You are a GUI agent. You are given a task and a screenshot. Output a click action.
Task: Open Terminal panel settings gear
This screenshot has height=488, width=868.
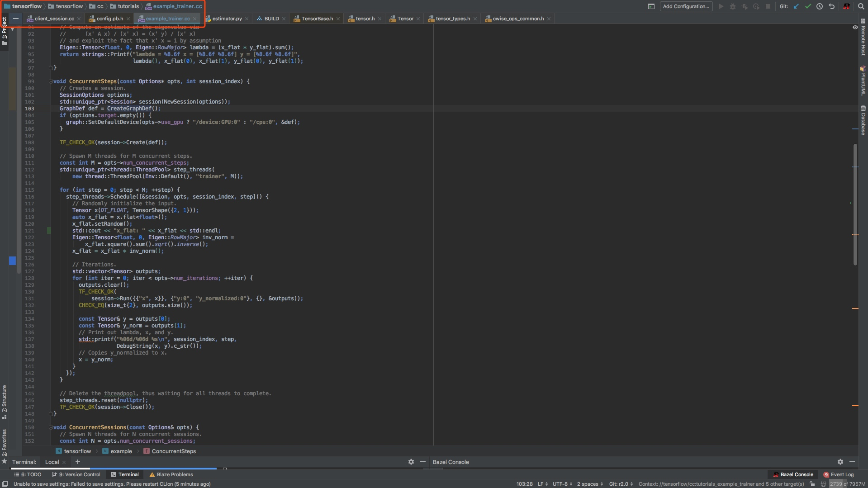point(411,462)
